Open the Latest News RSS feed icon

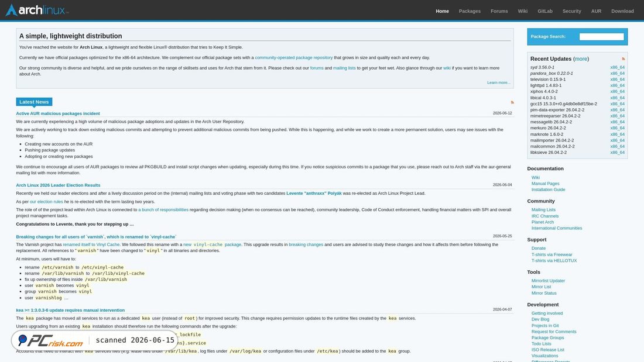tap(512, 102)
